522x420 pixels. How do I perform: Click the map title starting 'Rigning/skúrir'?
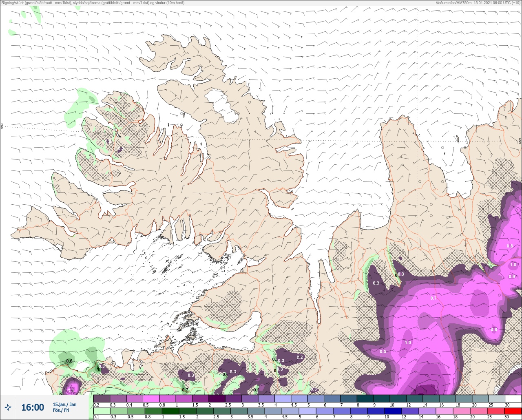pyautogui.click(x=93, y=3)
